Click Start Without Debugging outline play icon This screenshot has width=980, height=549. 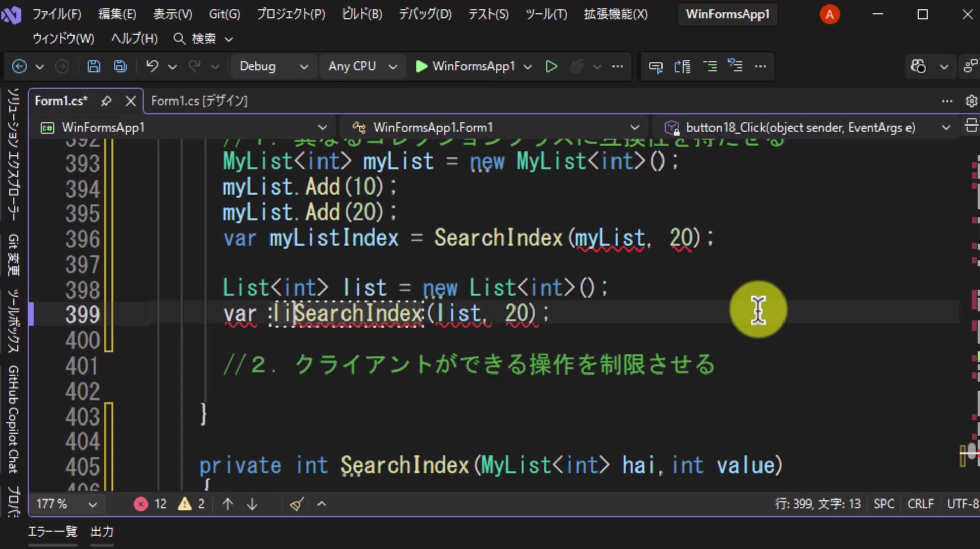point(551,66)
